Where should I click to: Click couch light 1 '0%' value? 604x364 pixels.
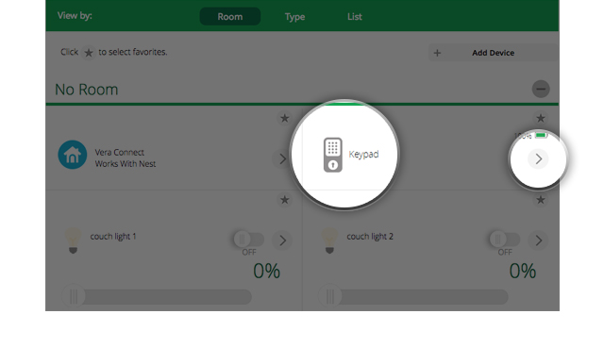tap(266, 271)
